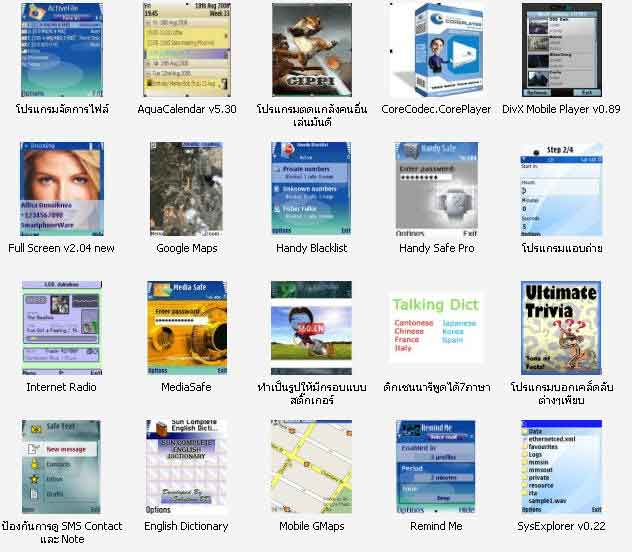Click the DivX Mobile Player v0.89 label
632x552 pixels.
point(561,109)
